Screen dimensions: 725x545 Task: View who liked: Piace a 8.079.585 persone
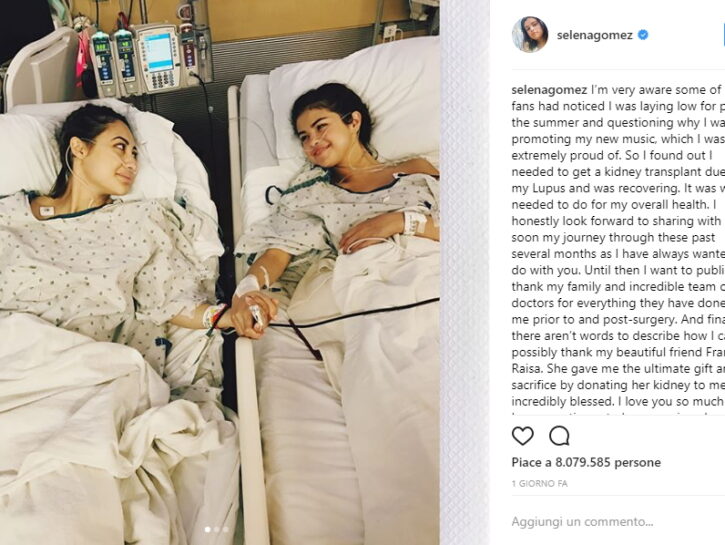point(586,462)
